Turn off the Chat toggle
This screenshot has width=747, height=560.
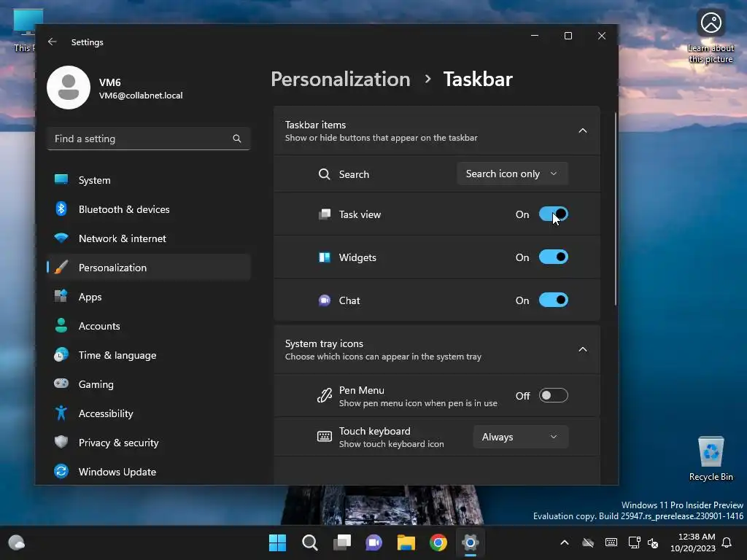click(x=553, y=300)
